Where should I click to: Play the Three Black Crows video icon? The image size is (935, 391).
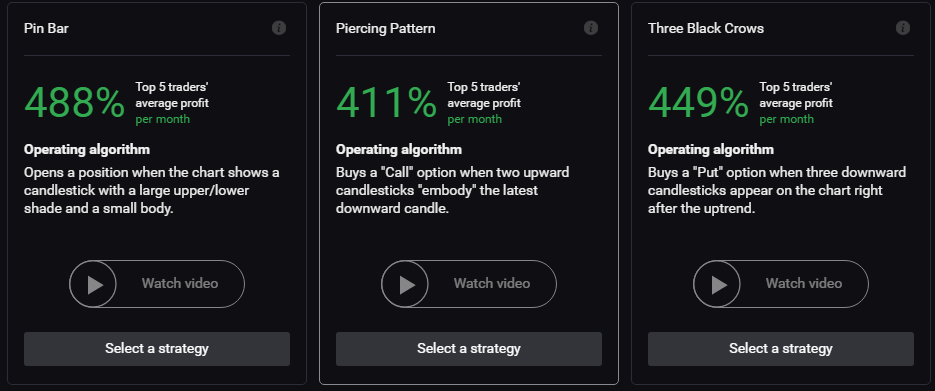point(717,284)
